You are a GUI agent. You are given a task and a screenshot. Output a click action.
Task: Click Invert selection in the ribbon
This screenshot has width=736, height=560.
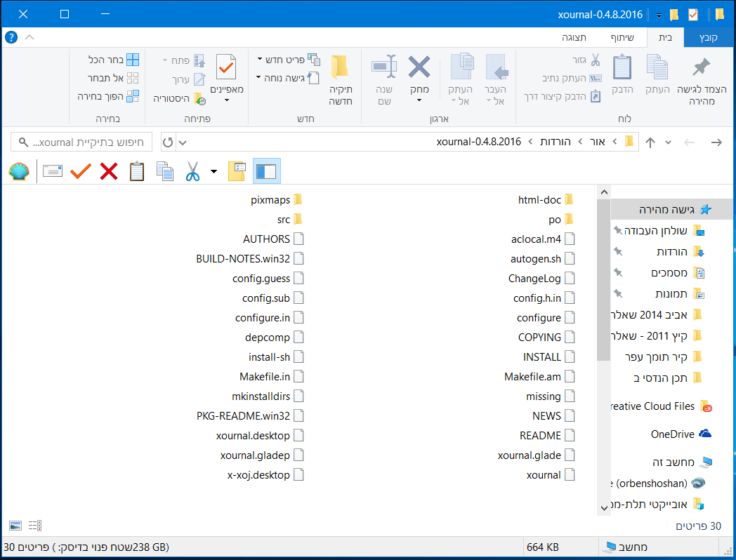tap(108, 96)
